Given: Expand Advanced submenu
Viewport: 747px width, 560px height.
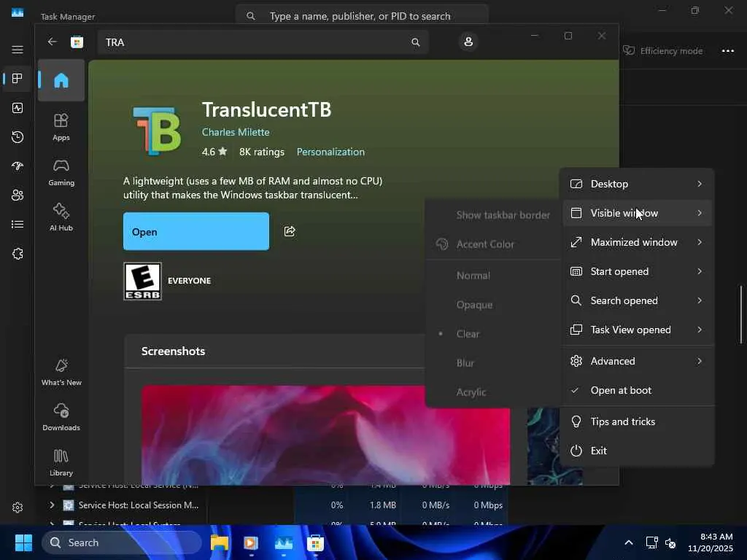Looking at the screenshot, I should (x=638, y=361).
